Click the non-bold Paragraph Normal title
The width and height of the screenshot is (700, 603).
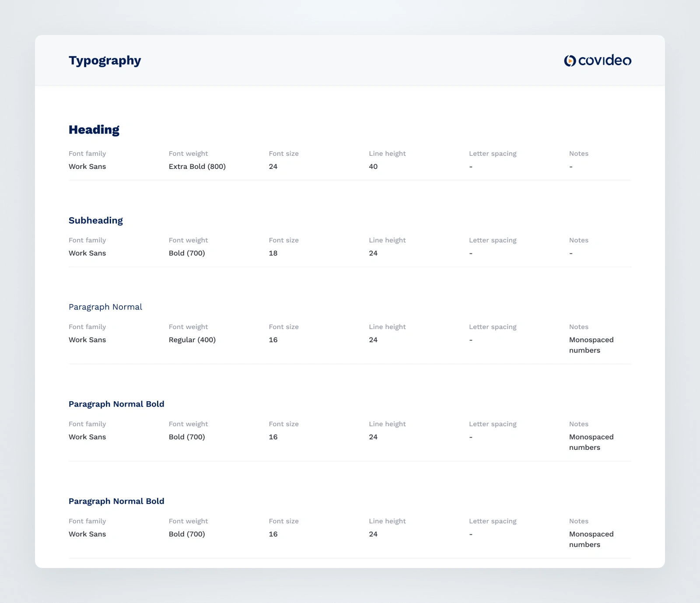click(105, 307)
